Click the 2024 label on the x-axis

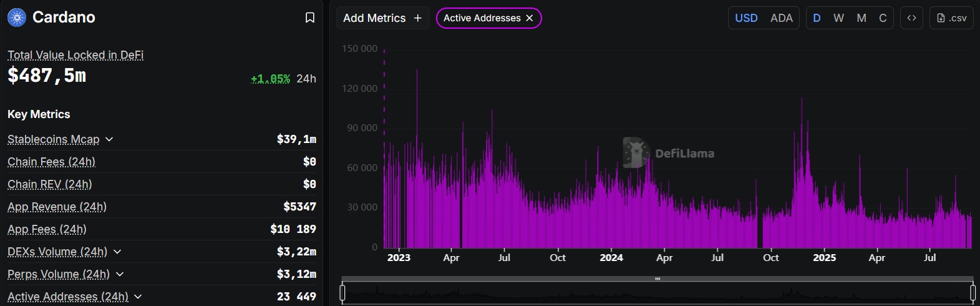pyautogui.click(x=611, y=257)
